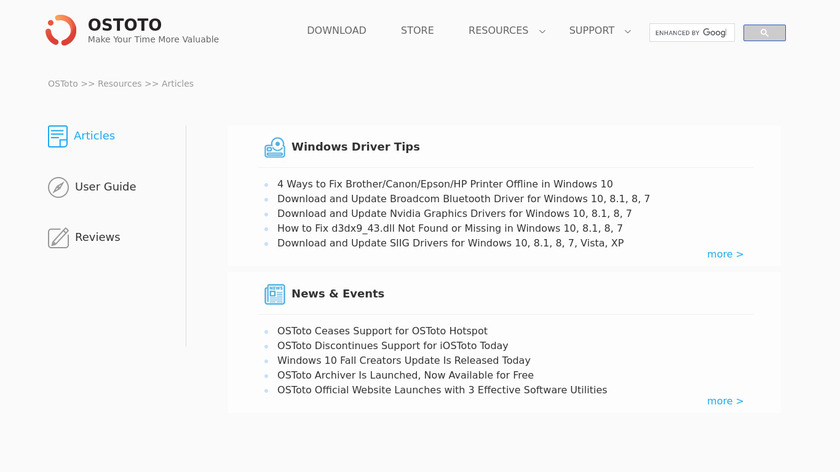The image size is (840, 472).
Task: Open more News & Events articles
Action: (x=725, y=401)
